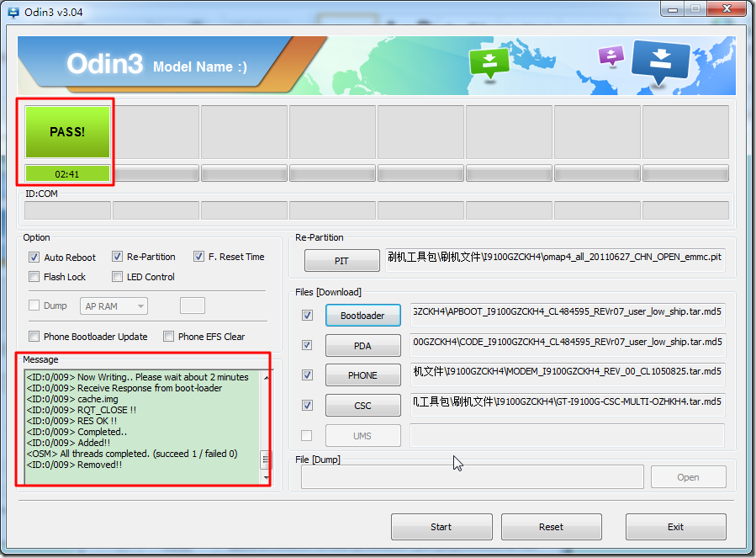Click the 'cache.img' log line

pos(72,399)
